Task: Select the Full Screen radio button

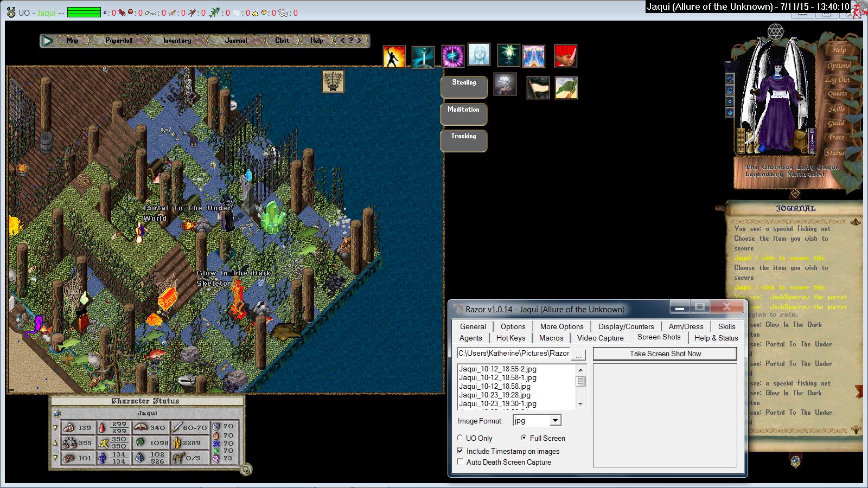Action: [524, 438]
